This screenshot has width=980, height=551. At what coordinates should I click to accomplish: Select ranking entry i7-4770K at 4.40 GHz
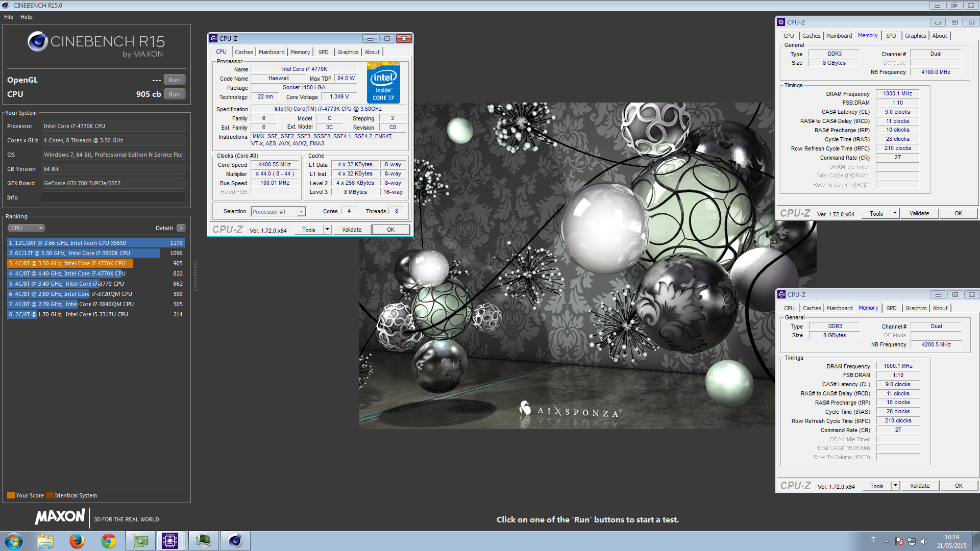click(96, 273)
